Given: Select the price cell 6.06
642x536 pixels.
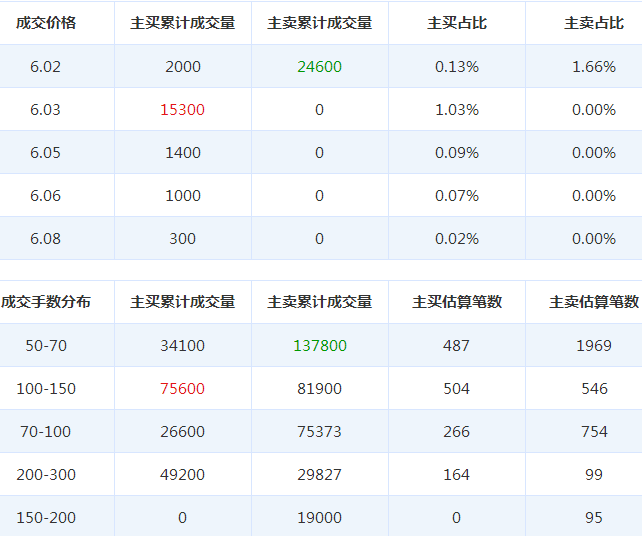Looking at the screenshot, I should [x=45, y=196].
